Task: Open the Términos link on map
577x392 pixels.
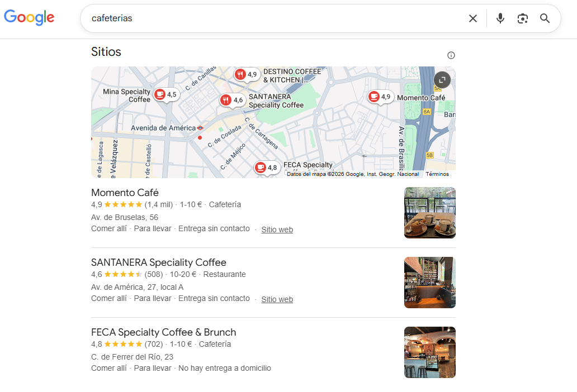Action: point(437,174)
